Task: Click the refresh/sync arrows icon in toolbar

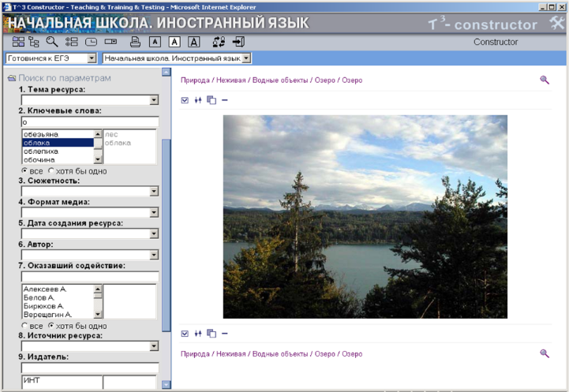Action: (x=219, y=42)
